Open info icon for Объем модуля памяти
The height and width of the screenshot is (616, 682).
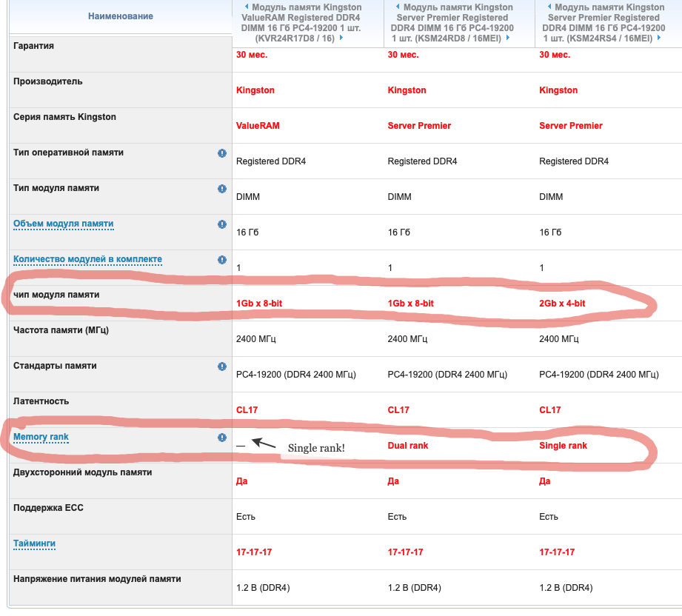click(x=222, y=224)
